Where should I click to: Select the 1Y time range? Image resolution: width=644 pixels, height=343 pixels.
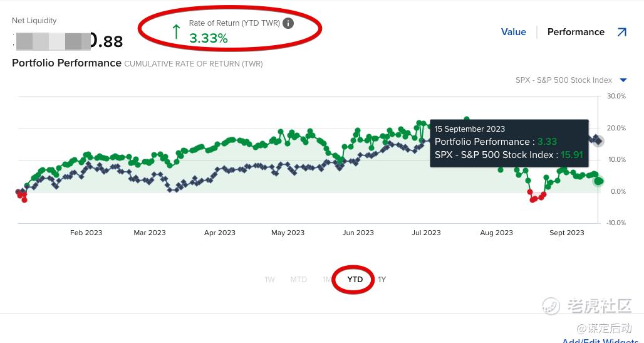pos(382,280)
